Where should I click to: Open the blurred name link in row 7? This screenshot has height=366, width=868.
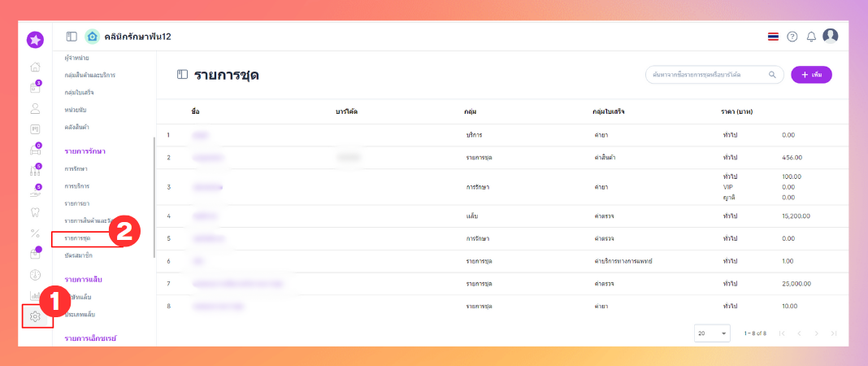[238, 284]
